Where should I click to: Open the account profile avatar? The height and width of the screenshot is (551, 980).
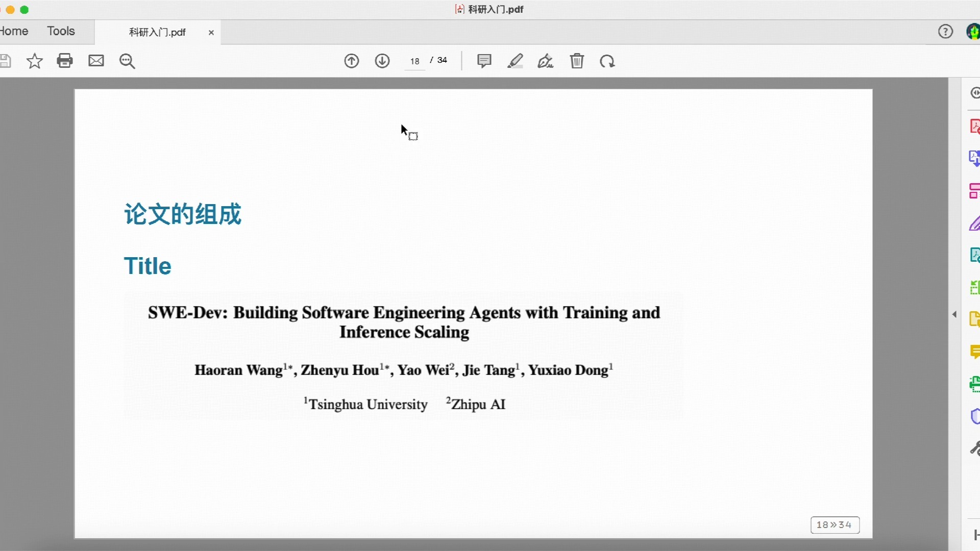click(x=974, y=32)
